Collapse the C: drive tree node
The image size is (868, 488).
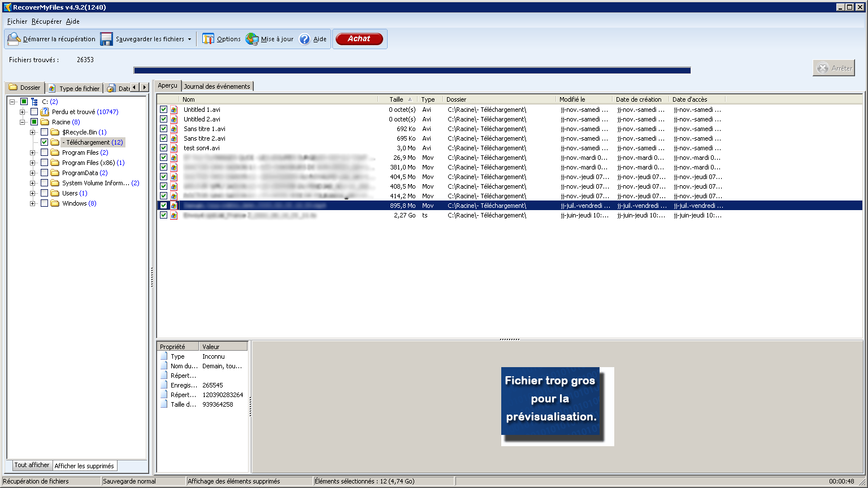(12, 102)
